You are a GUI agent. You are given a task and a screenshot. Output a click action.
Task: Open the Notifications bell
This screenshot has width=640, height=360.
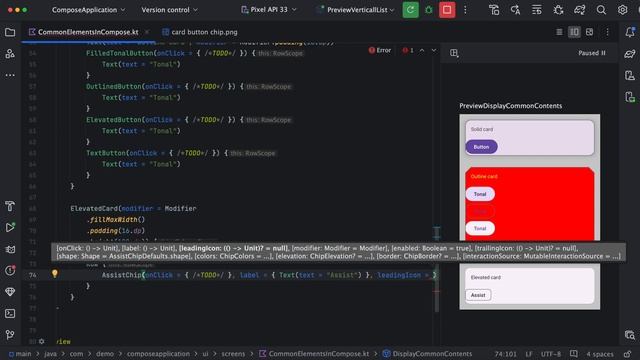(x=630, y=32)
